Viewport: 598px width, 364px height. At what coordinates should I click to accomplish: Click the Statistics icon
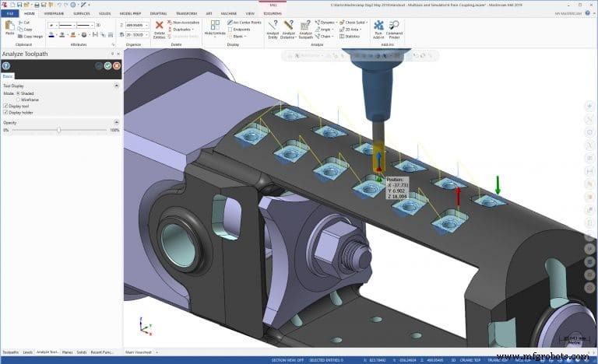[342, 37]
